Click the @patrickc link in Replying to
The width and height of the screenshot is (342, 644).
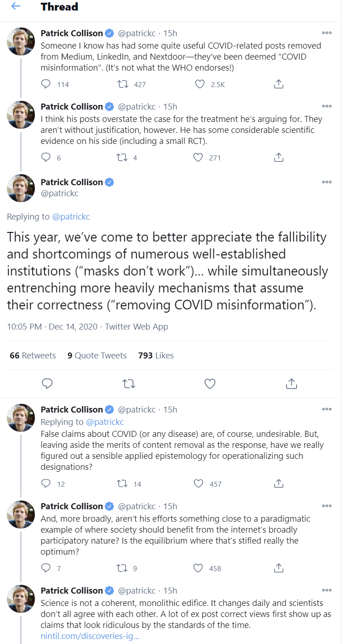[71, 217]
